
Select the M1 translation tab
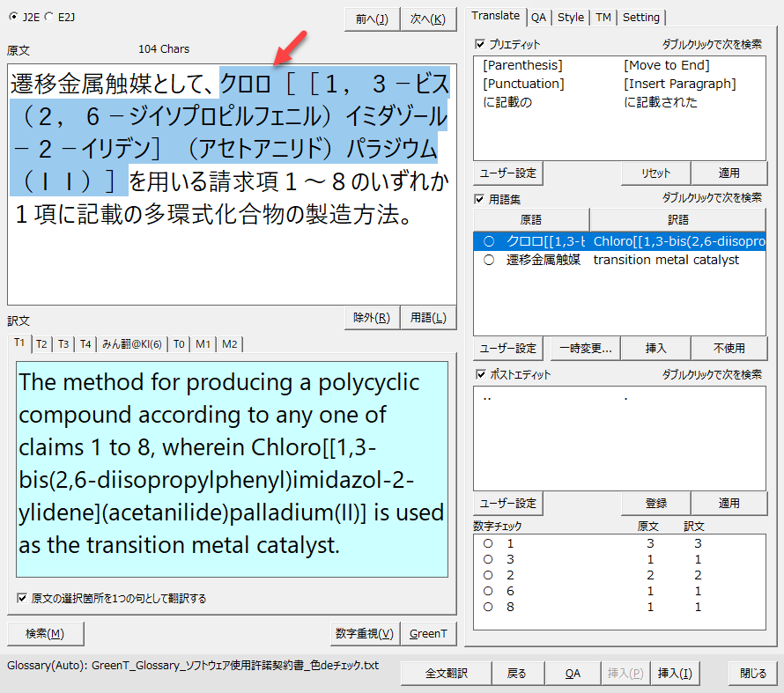pyautogui.click(x=203, y=343)
